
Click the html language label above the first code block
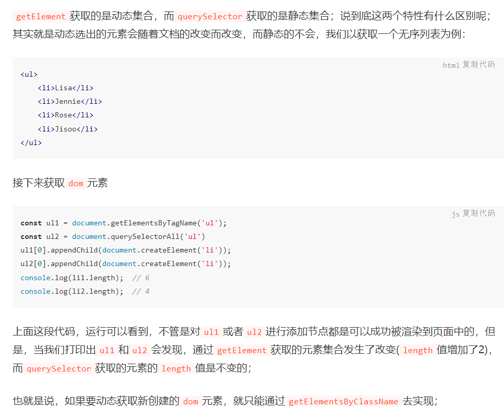click(x=451, y=65)
